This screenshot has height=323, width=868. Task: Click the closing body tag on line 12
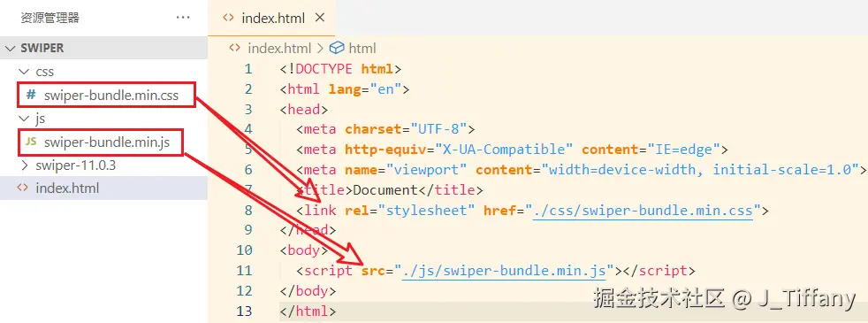308,291
